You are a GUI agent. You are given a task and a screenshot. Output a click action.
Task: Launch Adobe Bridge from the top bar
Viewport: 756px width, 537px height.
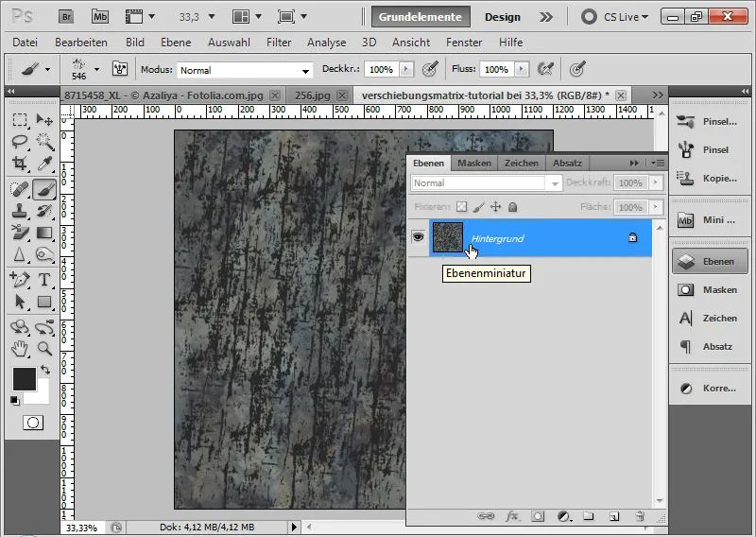(x=66, y=17)
